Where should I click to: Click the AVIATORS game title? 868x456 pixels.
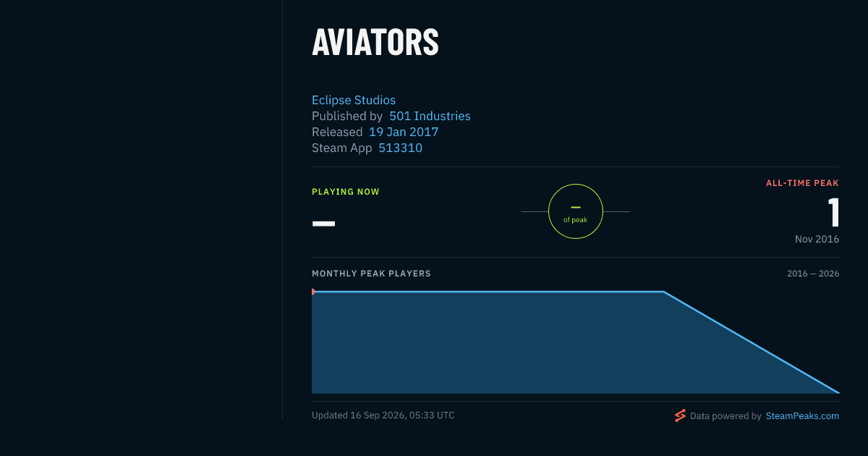[x=375, y=43]
